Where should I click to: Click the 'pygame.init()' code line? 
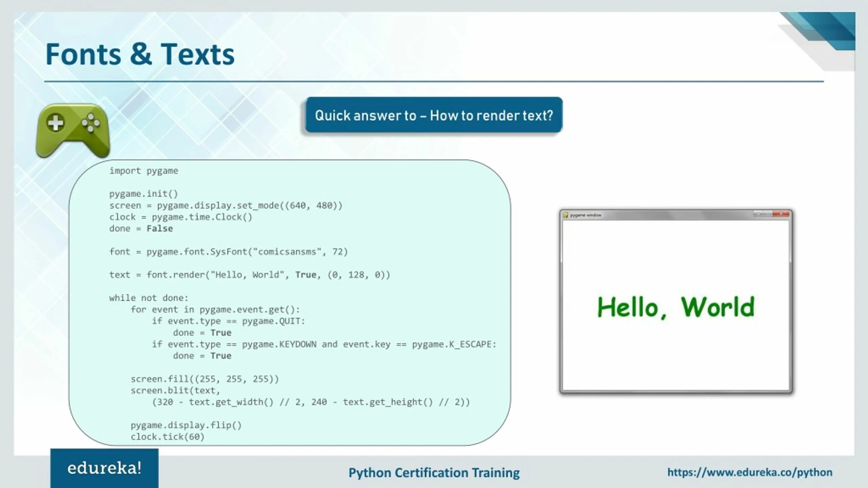click(143, 194)
